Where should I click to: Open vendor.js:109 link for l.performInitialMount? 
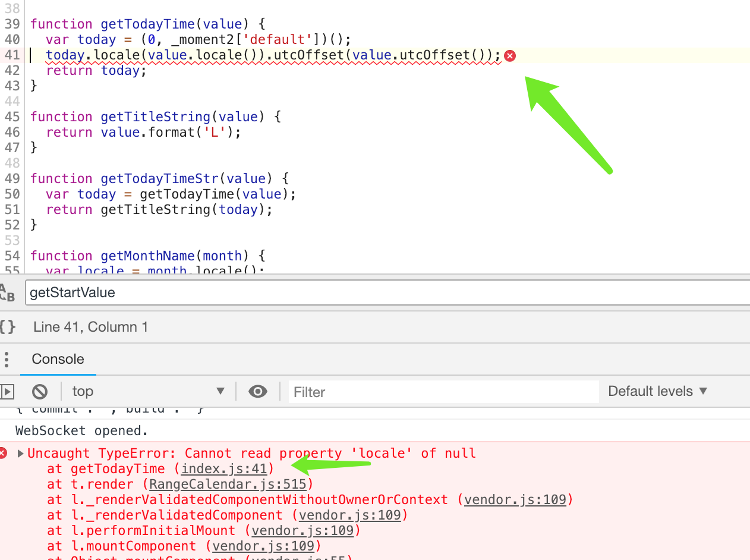pos(303,530)
